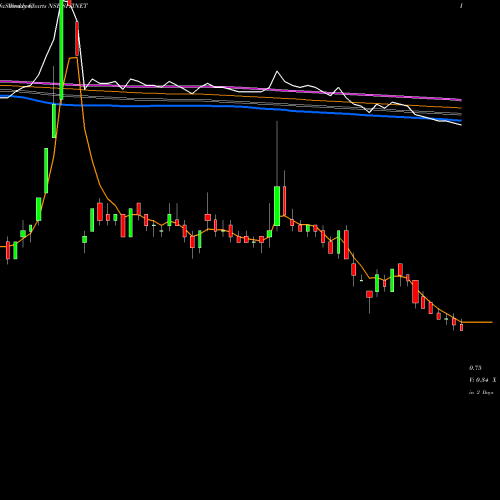The height and width of the screenshot is (500, 500).
Task: Click the white indicator line's mid-chart peak
Action: click(277, 71)
